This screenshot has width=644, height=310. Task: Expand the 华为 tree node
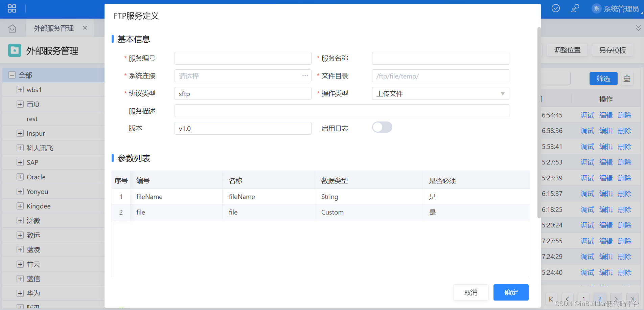coord(20,293)
